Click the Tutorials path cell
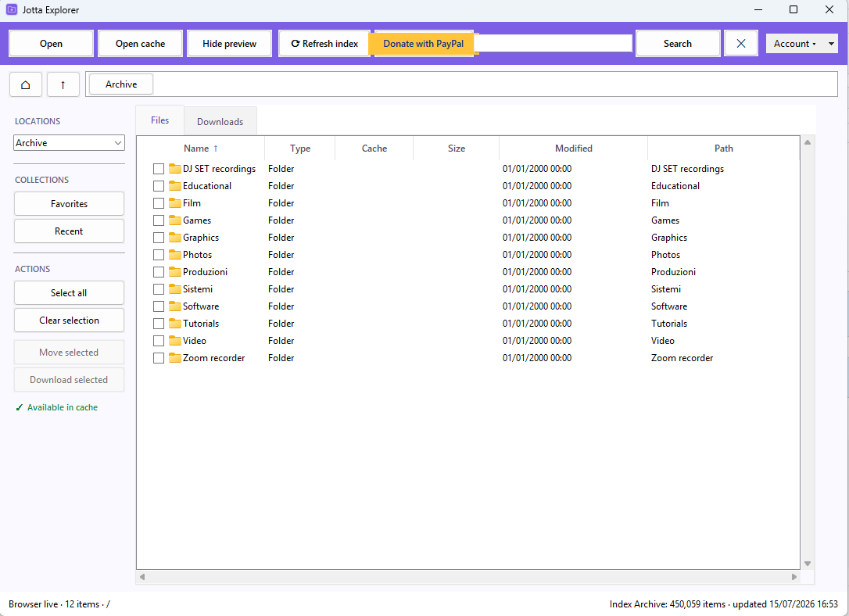 point(669,324)
